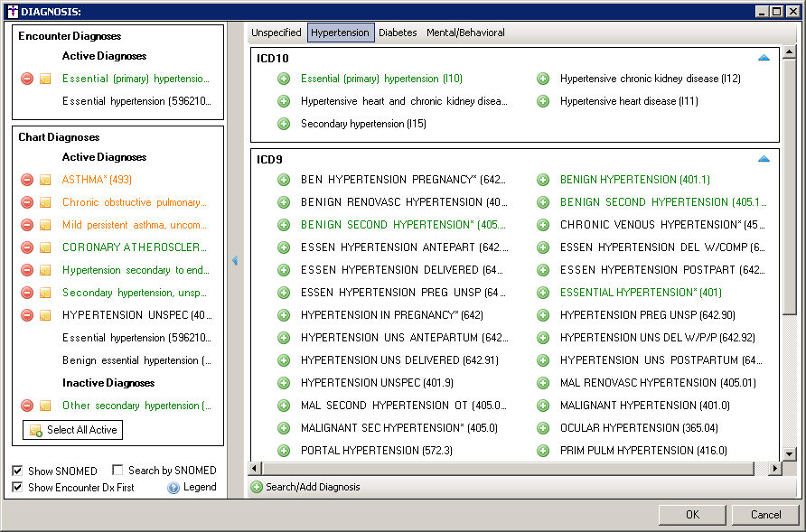Click red remove icon beside ASTHMA (493)
The height and width of the screenshot is (532, 806).
27,180
